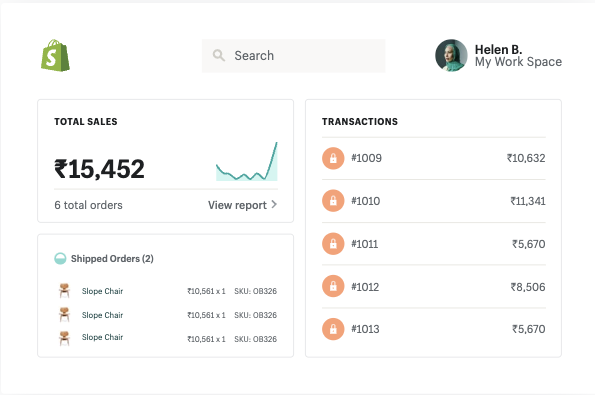Screen dimensions: 595x395
Task: Click the lock icon for transaction #1013
Action: [333, 329]
